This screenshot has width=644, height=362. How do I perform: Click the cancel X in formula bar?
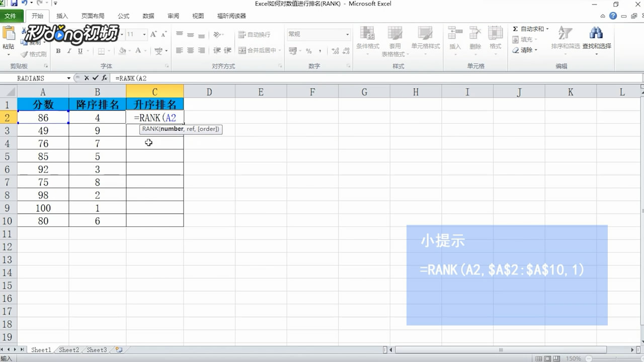coord(87,78)
